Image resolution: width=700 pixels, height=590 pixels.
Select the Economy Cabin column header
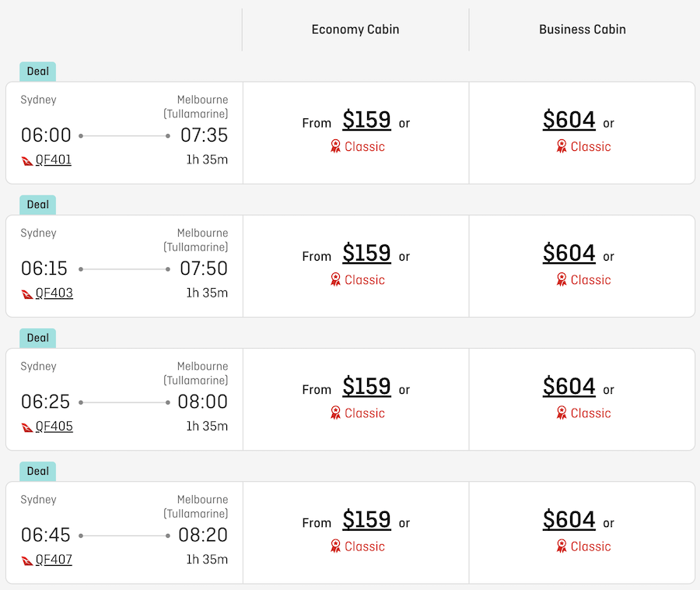(x=355, y=30)
